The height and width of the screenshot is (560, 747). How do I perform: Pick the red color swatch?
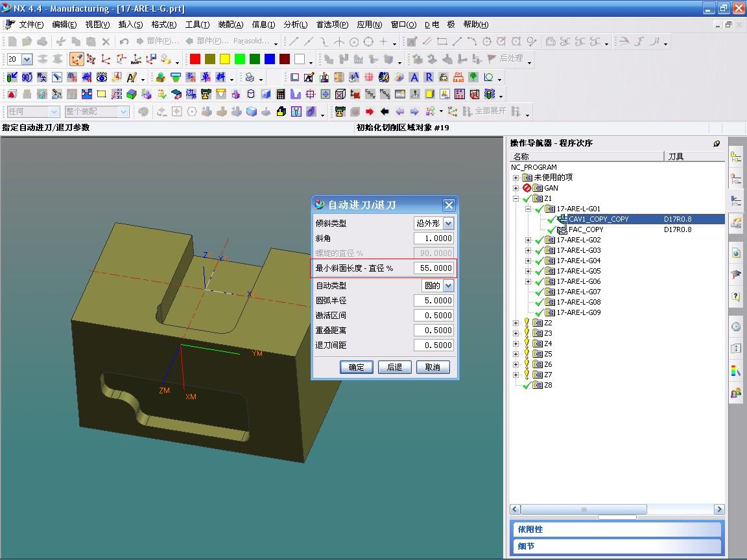195,59
